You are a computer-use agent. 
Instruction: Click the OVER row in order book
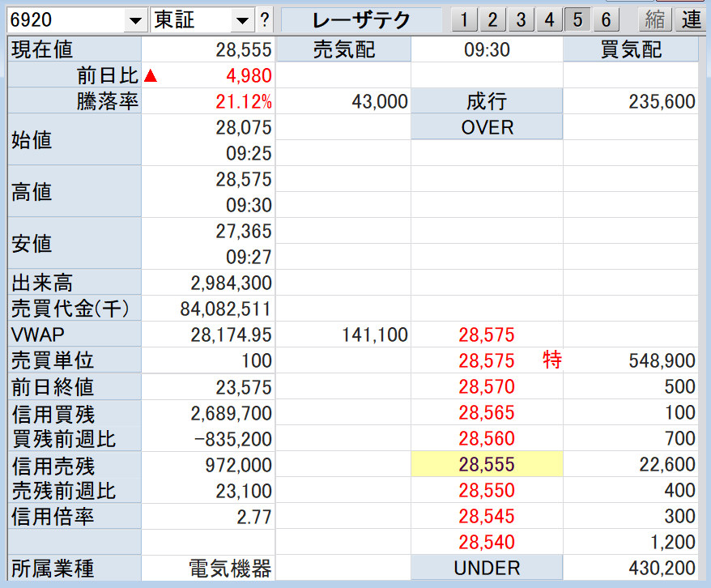(x=487, y=127)
